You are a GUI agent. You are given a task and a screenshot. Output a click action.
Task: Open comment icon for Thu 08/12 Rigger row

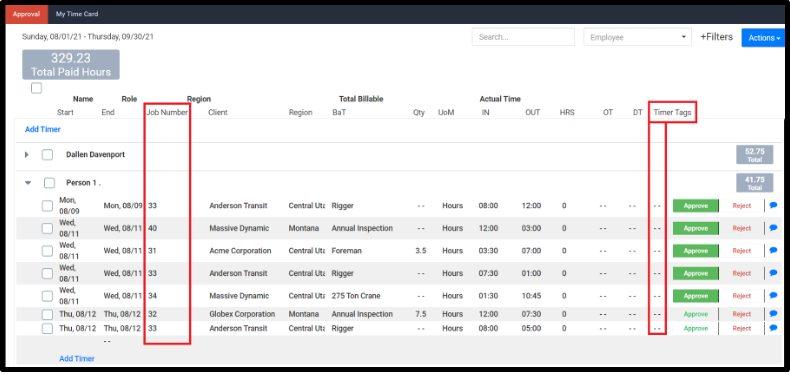pos(773,328)
